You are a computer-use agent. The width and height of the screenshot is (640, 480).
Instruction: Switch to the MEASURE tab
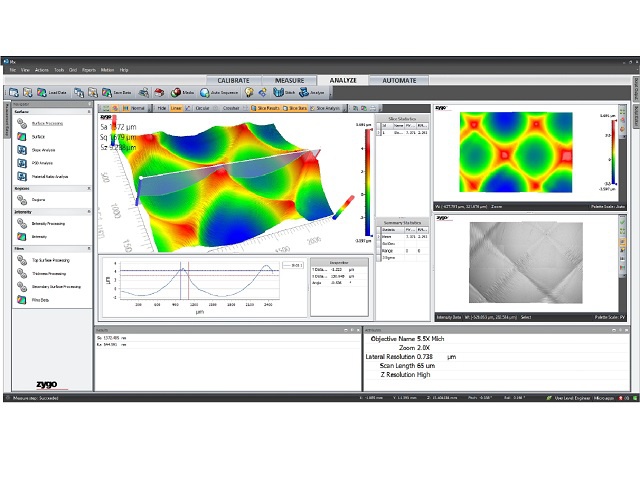tap(289, 80)
